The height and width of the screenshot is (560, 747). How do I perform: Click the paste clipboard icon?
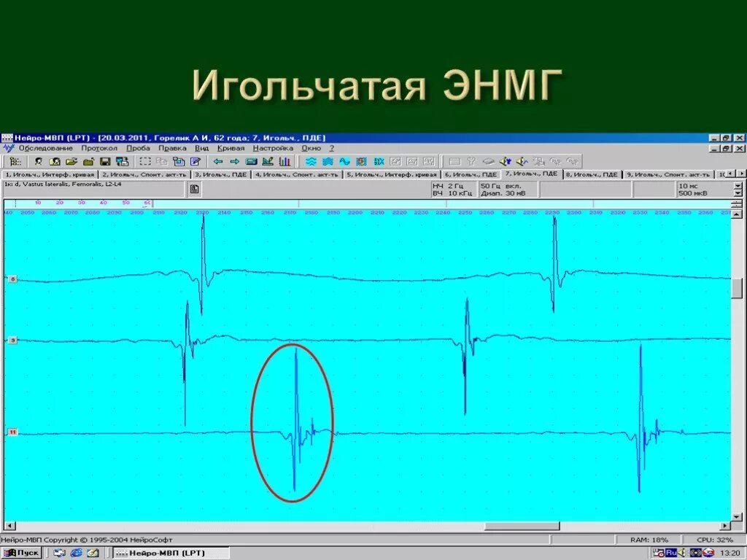[x=179, y=161]
